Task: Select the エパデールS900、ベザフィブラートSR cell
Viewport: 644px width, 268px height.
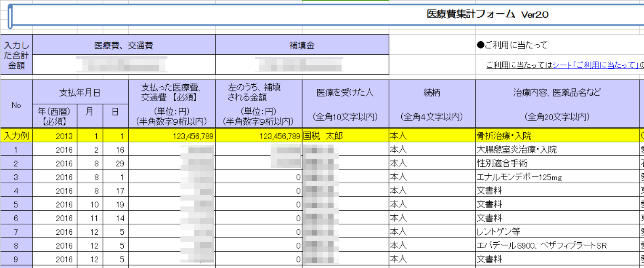Action: pos(557,245)
